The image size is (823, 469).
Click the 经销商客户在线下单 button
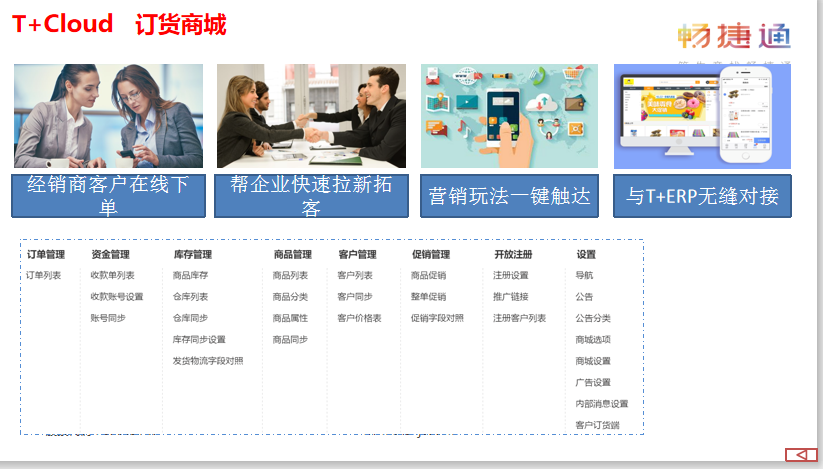tap(108, 196)
